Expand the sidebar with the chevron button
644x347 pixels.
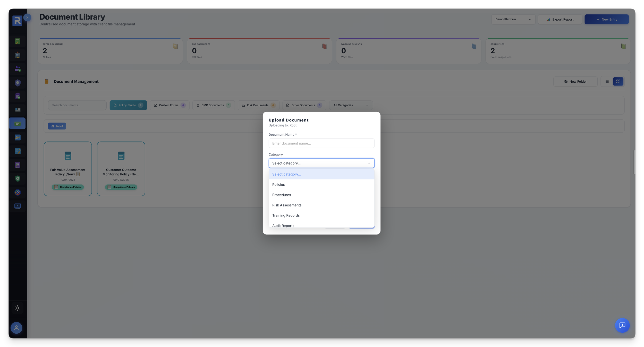point(27,18)
